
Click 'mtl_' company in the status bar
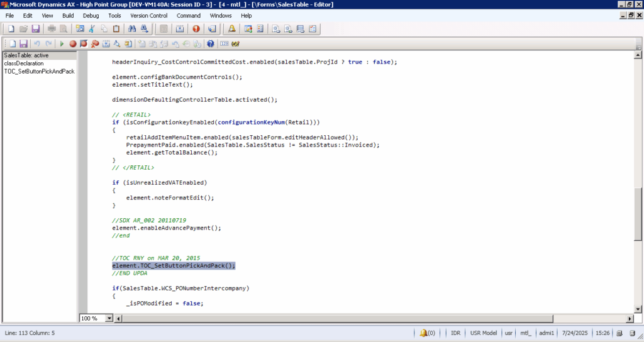tap(525, 333)
